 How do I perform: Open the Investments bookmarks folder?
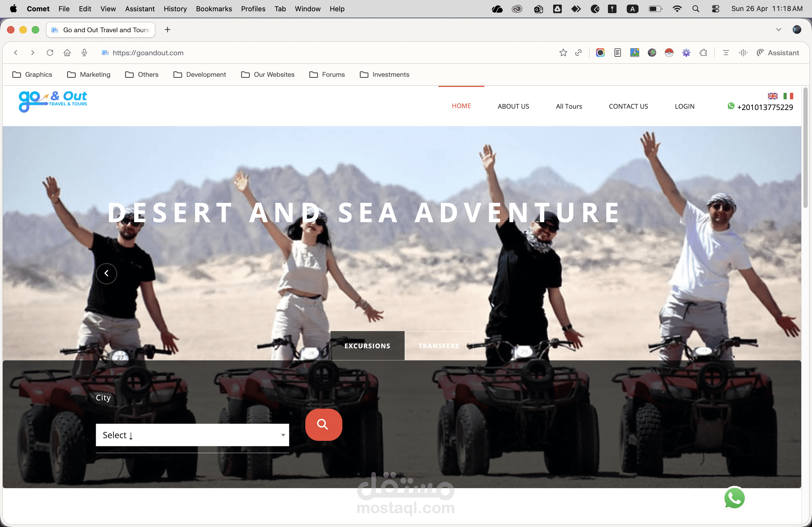(x=384, y=75)
